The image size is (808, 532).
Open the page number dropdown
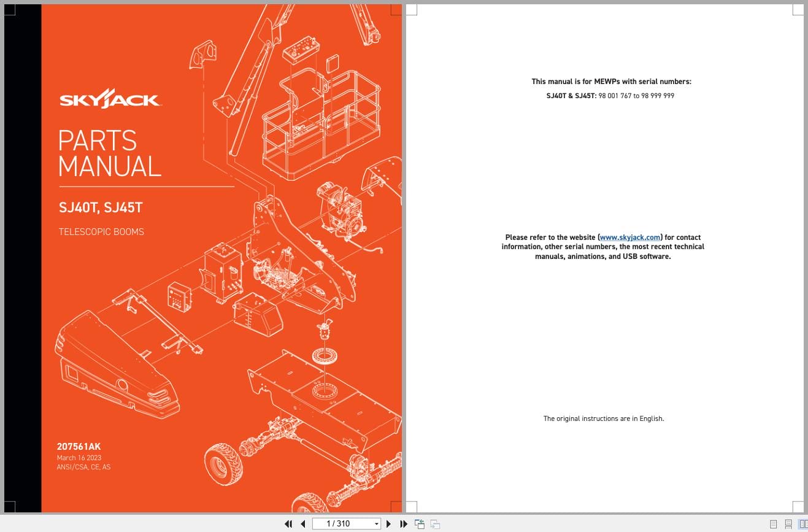[377, 523]
